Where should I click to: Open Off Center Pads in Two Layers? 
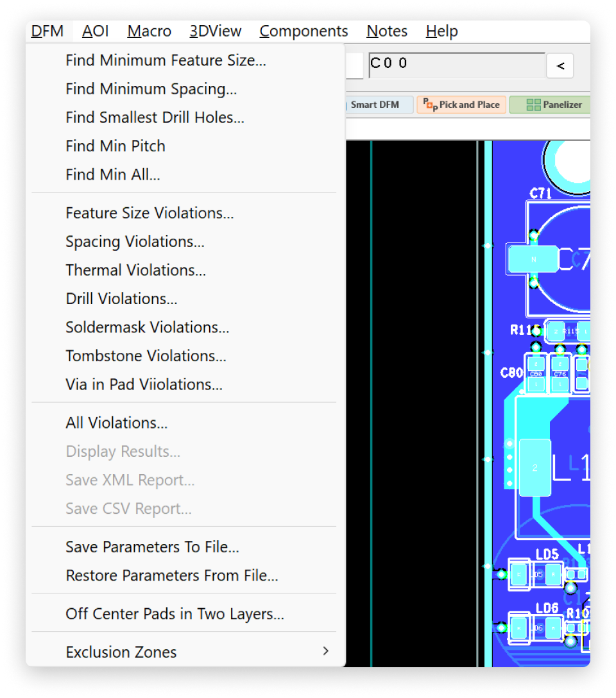(x=174, y=613)
